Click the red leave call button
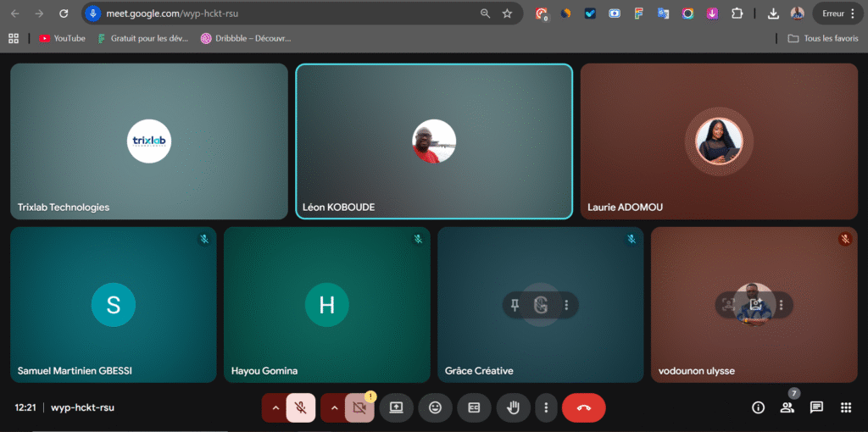Viewport: 868px width, 432px height. 583,407
